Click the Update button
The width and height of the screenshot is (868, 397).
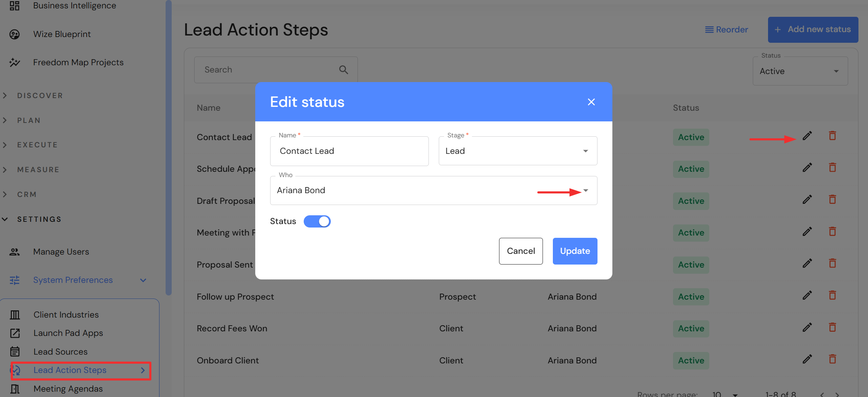click(x=575, y=251)
